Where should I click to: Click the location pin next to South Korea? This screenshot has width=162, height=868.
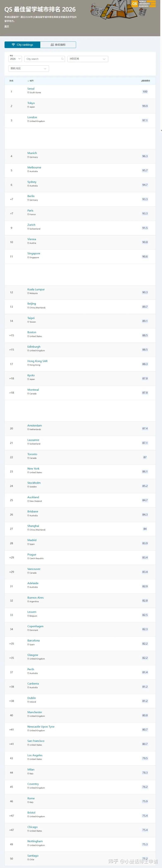coord(28,93)
